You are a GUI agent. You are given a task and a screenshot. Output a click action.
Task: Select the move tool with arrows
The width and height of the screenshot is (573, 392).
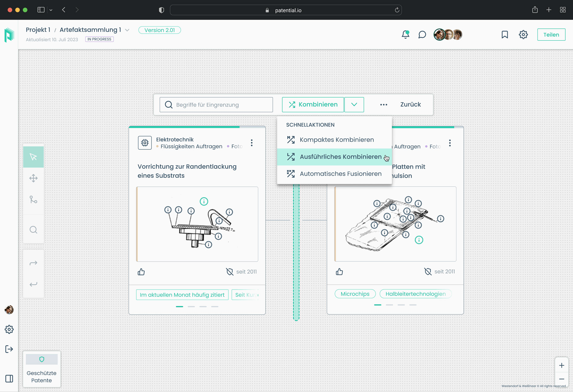pyautogui.click(x=33, y=178)
